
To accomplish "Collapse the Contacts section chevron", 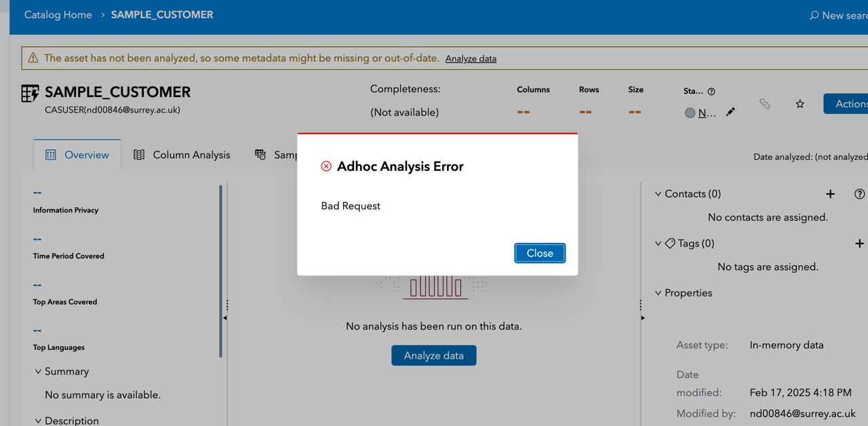I will [x=658, y=193].
